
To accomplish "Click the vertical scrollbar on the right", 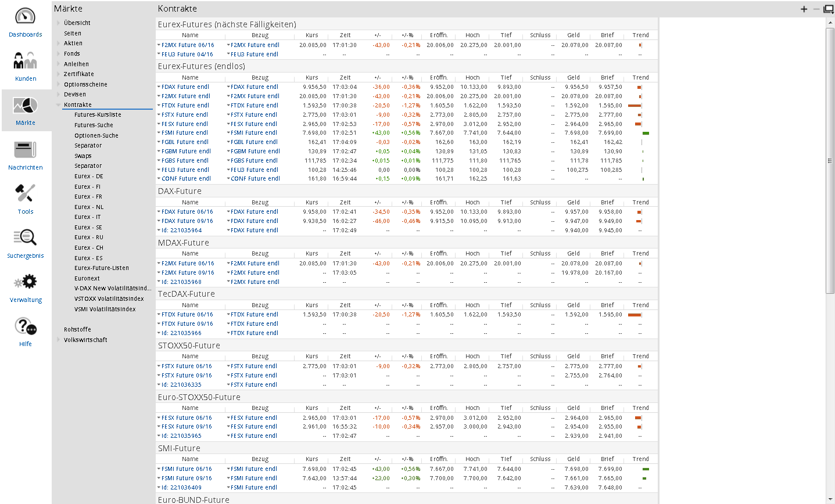I will tap(830, 161).
